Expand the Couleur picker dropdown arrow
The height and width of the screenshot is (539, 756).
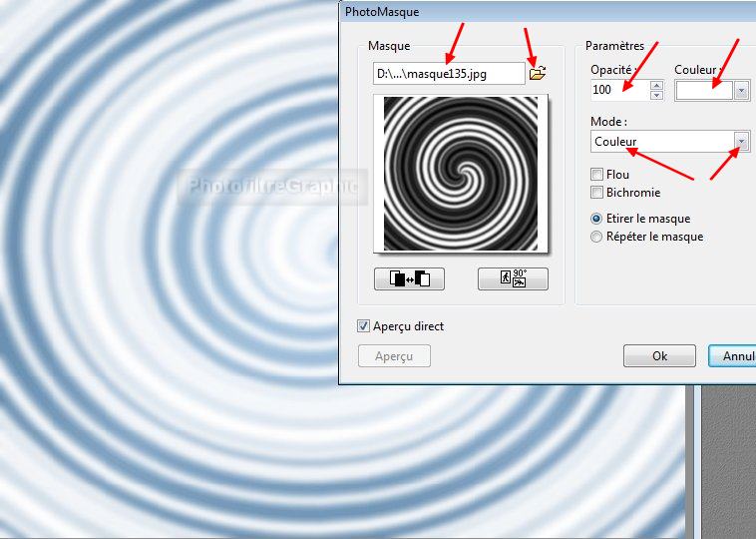pyautogui.click(x=741, y=90)
